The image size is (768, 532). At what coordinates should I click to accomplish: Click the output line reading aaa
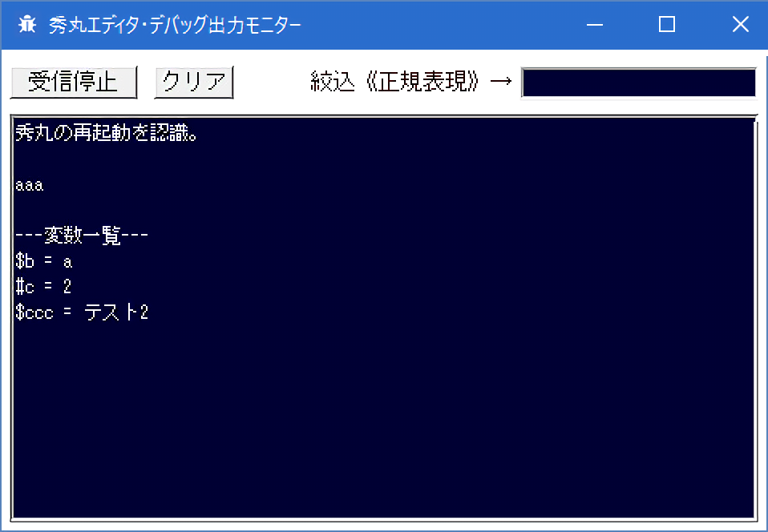click(29, 186)
